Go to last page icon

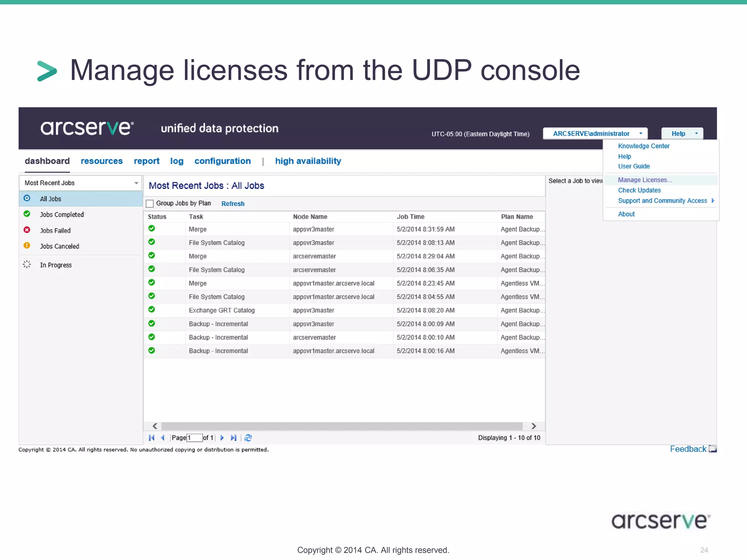click(x=233, y=437)
